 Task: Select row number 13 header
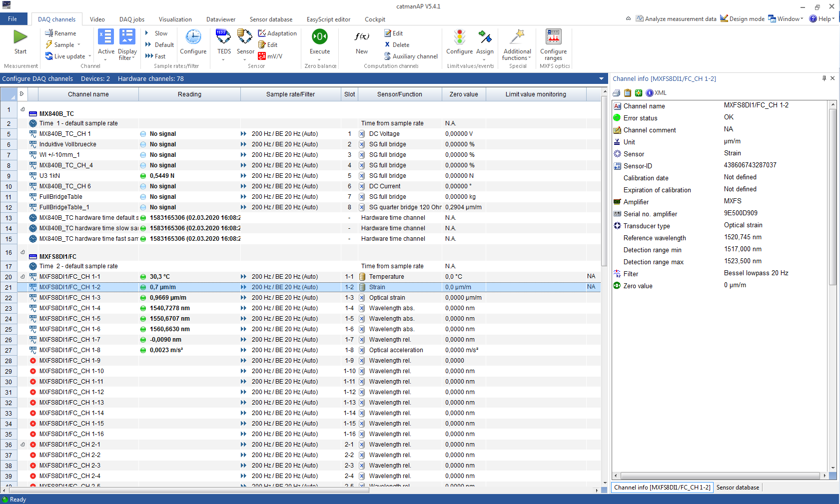tap(8, 218)
